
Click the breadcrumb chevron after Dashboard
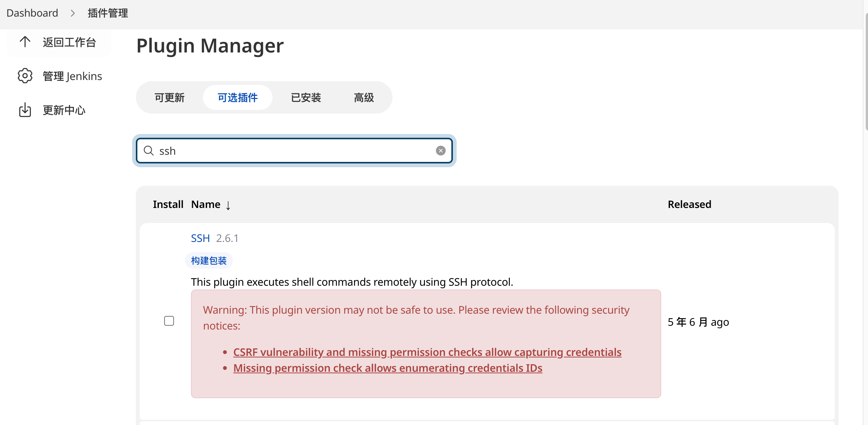73,13
